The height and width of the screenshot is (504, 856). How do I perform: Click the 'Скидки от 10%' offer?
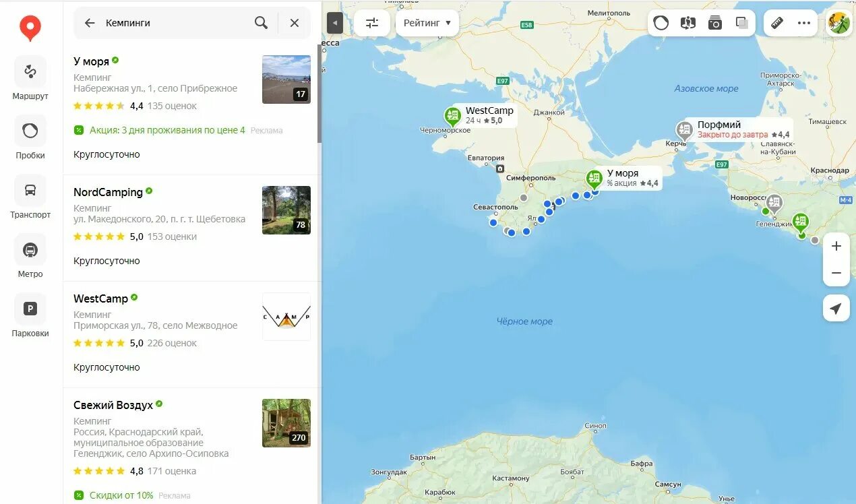point(121,495)
